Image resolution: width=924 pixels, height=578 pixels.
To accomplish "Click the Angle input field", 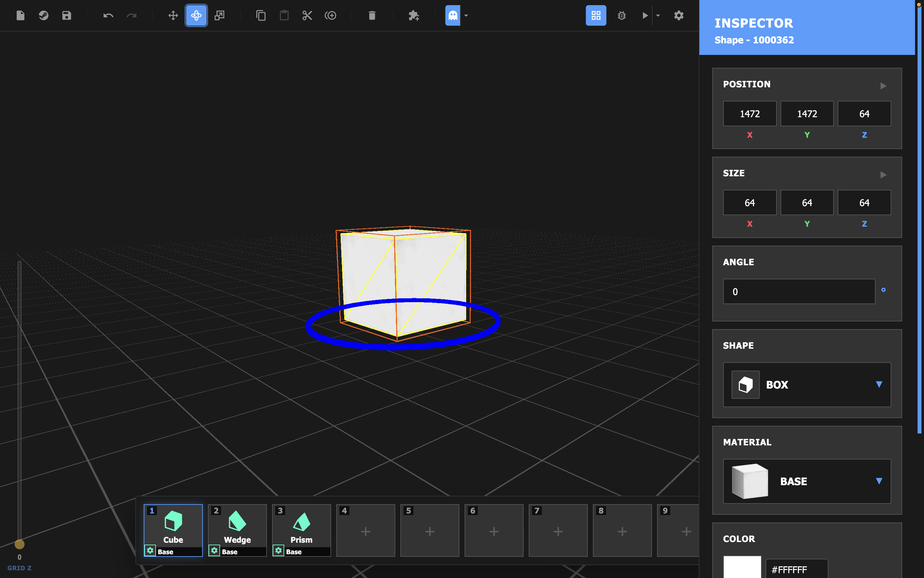I will tap(799, 291).
